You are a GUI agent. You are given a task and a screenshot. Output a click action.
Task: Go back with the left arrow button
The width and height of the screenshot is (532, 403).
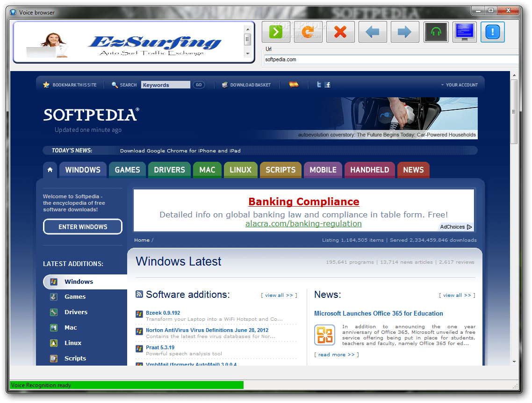click(x=373, y=32)
